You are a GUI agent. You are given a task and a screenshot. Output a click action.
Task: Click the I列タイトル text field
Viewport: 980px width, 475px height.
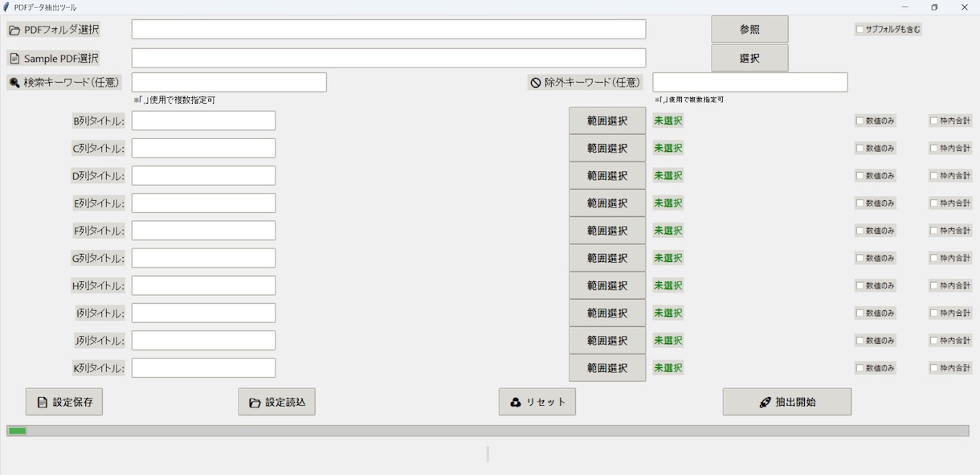point(203,313)
